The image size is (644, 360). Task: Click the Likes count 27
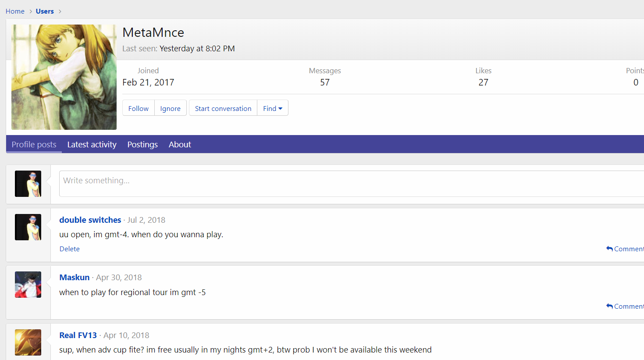click(x=484, y=82)
